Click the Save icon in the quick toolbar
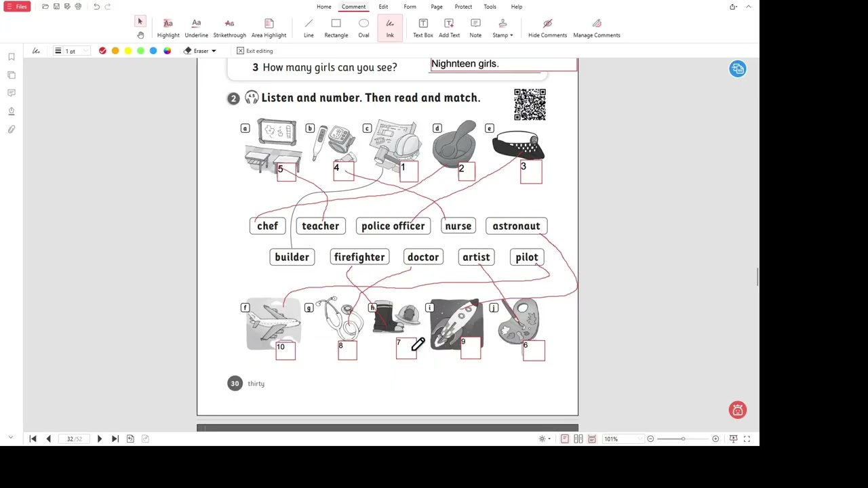 click(x=56, y=7)
